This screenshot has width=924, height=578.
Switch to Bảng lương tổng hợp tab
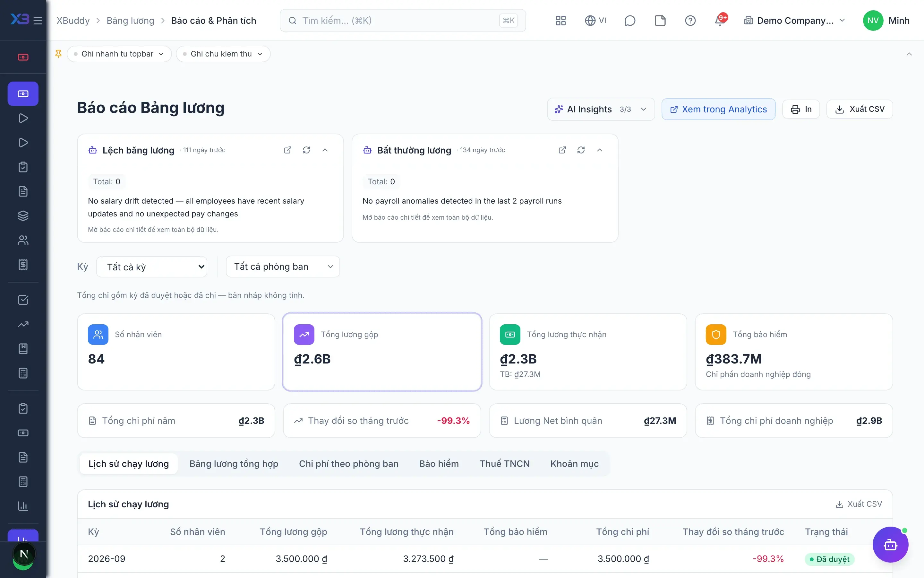click(x=234, y=464)
